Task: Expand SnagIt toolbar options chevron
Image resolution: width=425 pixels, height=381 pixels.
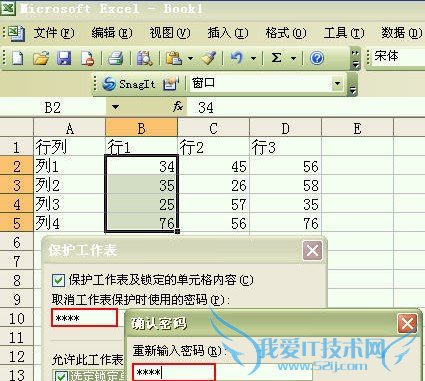Action: tap(353, 85)
